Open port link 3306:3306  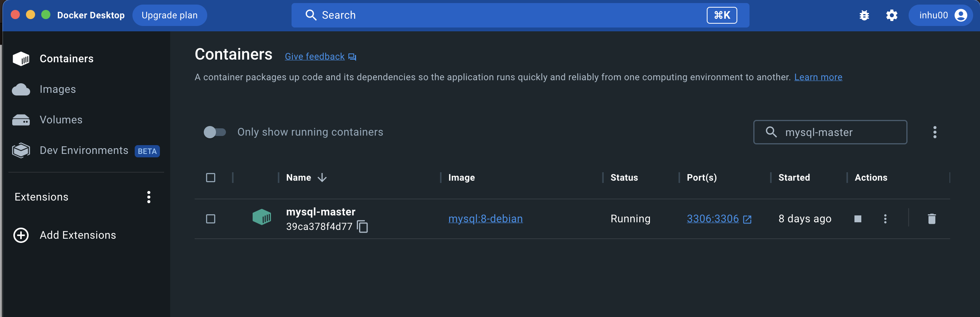pos(713,219)
